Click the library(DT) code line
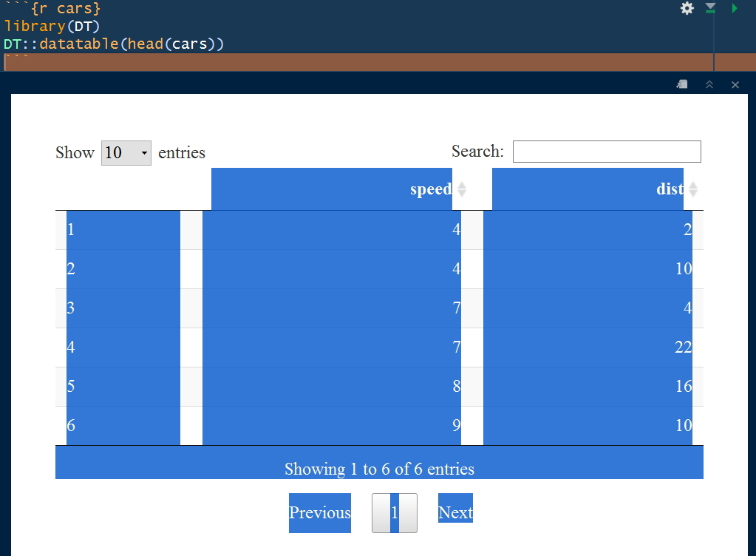The image size is (756, 556). (x=52, y=26)
